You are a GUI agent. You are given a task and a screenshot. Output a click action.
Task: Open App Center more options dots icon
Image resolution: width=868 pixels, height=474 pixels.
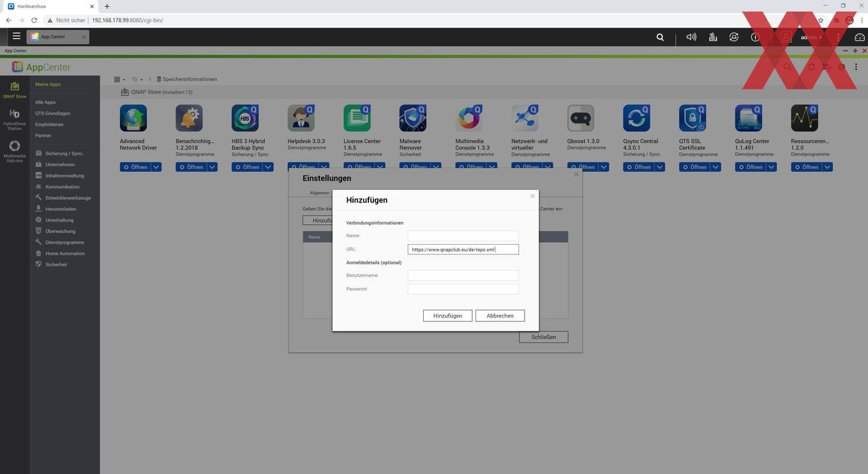pos(856,67)
